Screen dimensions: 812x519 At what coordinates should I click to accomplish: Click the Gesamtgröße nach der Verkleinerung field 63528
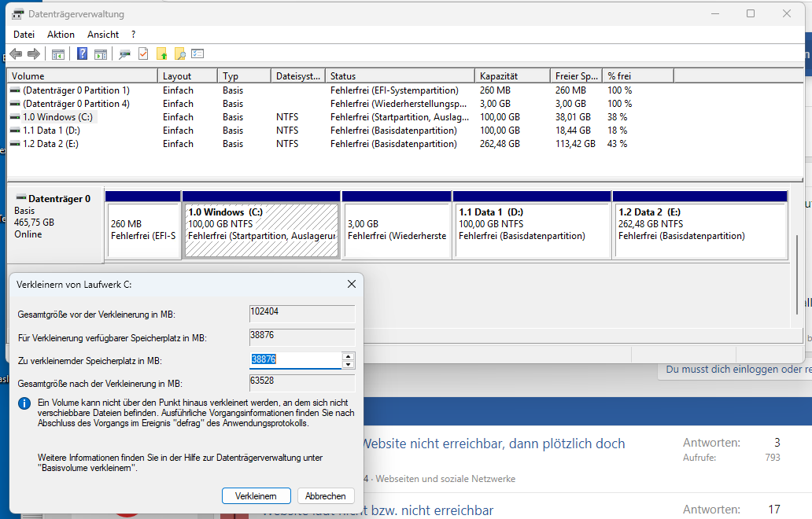coord(302,383)
